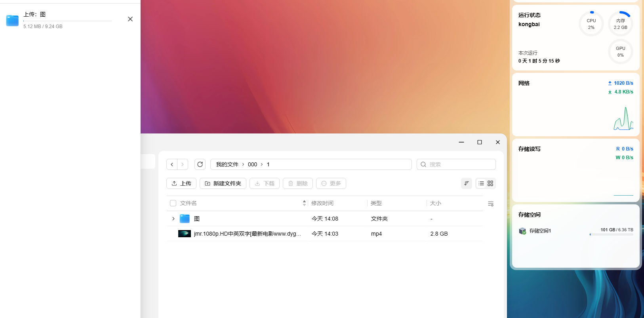Click the 运行状态 widget title
Image resolution: width=644 pixels, height=318 pixels.
(x=530, y=15)
